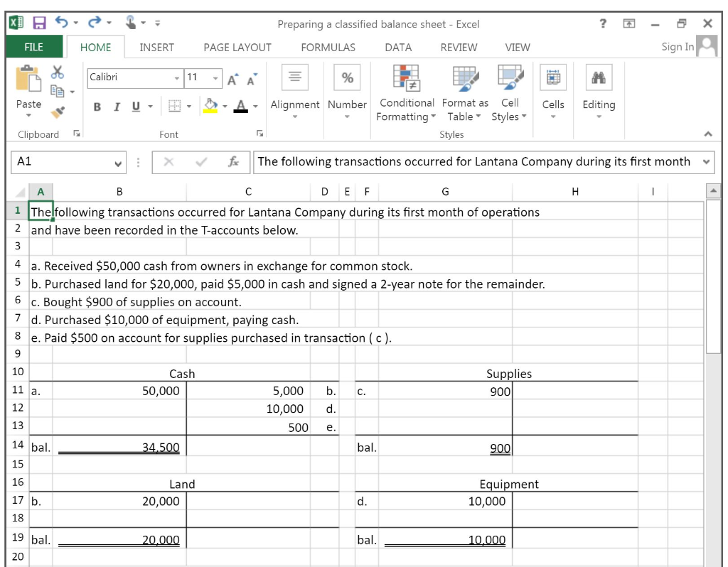Expand the formula bar
The image size is (728, 567).
[706, 162]
